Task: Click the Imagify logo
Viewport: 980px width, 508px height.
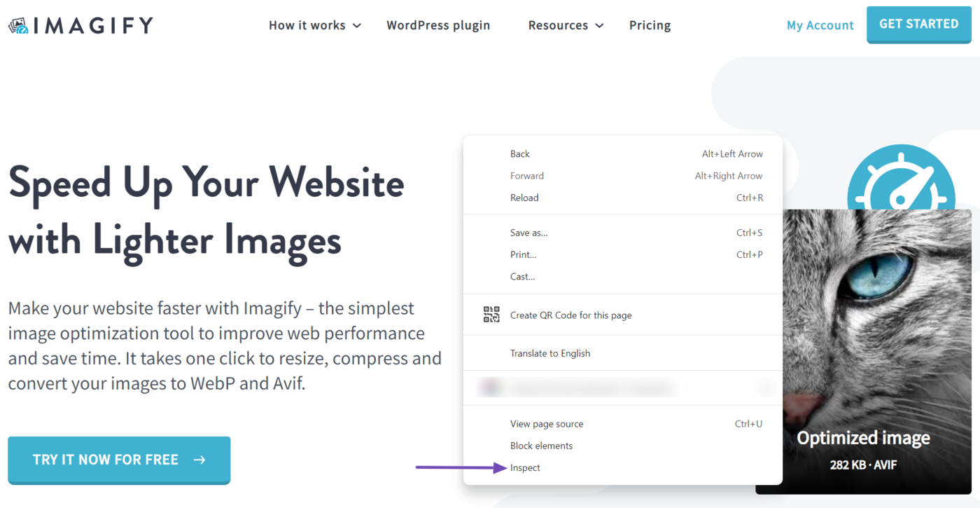Action: (x=80, y=26)
